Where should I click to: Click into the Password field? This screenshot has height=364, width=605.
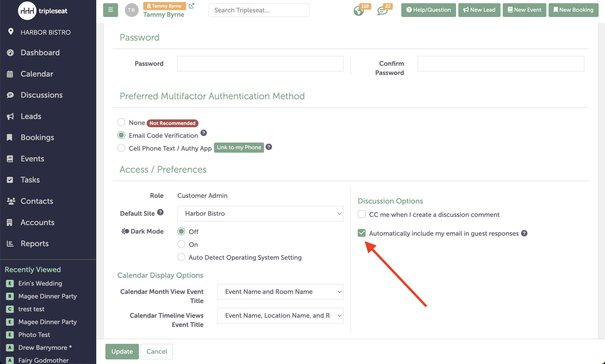260,64
